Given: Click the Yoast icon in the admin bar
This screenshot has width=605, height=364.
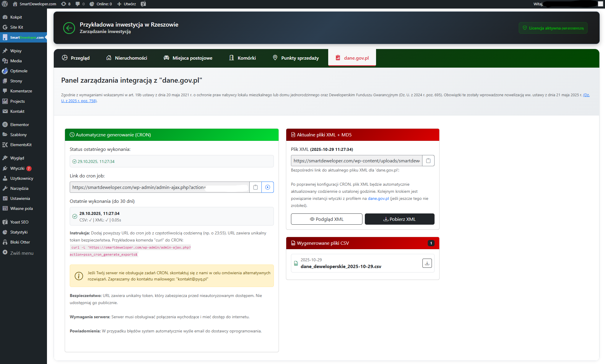Looking at the screenshot, I should tap(144, 4).
